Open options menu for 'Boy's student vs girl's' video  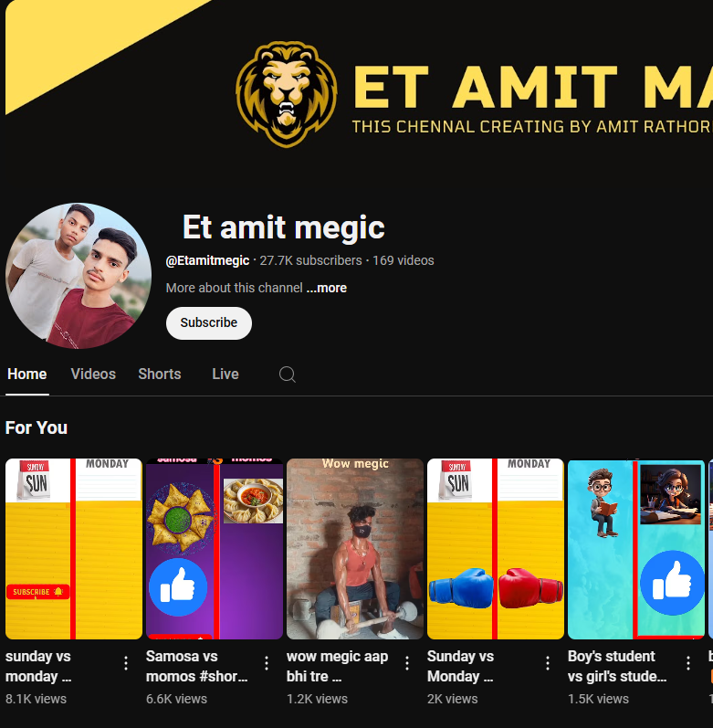click(688, 663)
